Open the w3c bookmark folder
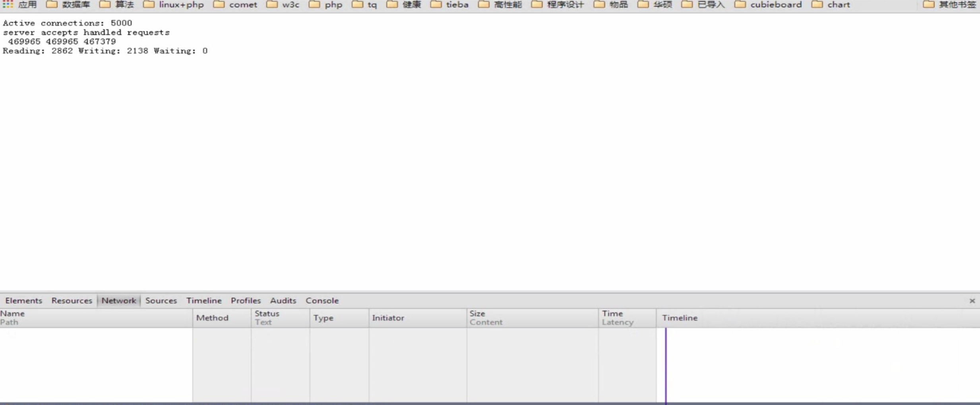Screen dimensions: 980x405 (x=283, y=4)
